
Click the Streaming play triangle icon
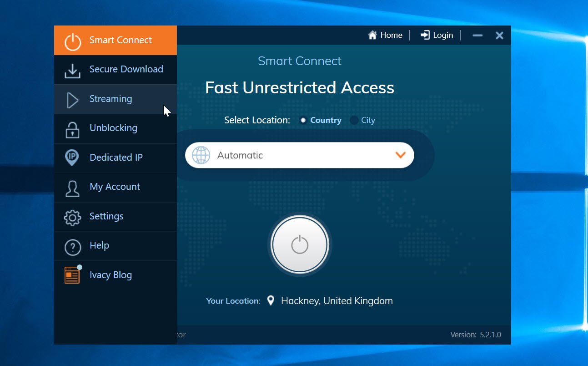[x=72, y=100]
